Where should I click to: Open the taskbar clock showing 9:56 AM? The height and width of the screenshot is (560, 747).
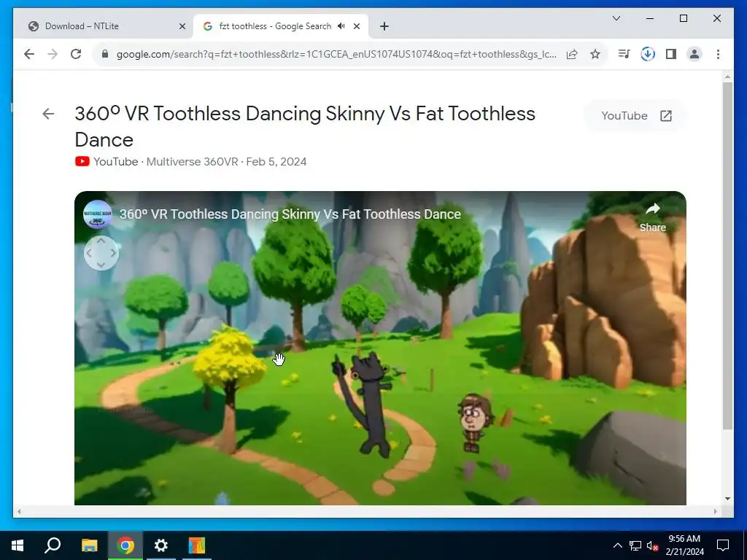(x=684, y=545)
